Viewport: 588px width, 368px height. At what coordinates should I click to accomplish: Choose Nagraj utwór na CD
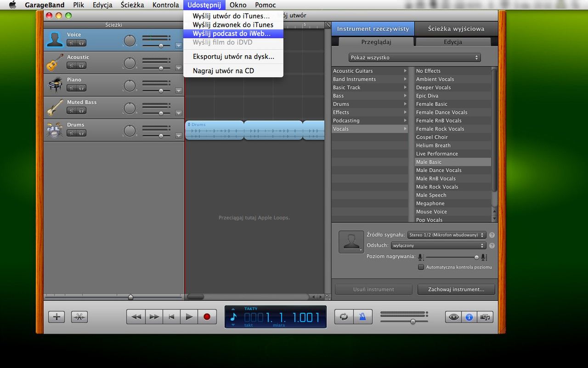[x=233, y=71]
